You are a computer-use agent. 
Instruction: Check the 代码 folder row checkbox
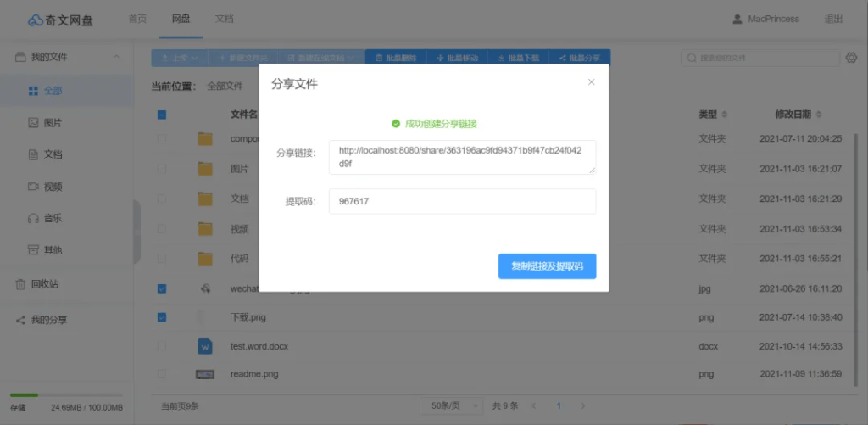[x=162, y=258]
